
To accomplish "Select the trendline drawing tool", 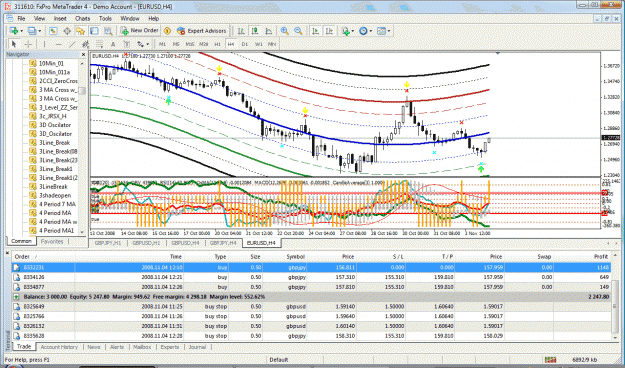I will click(x=72, y=44).
